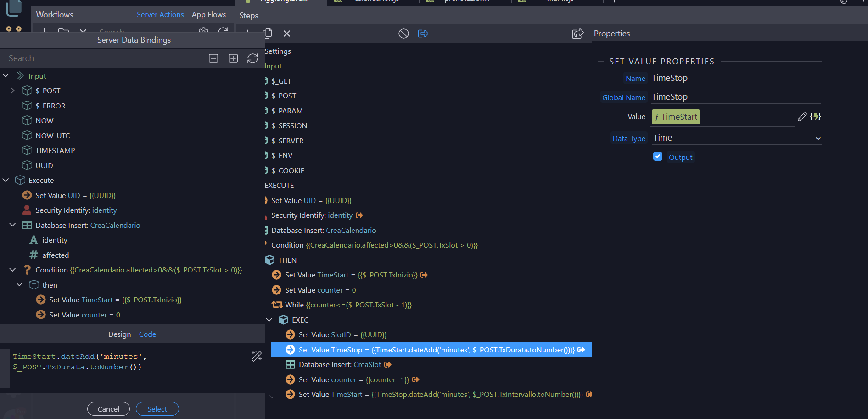The width and height of the screenshot is (868, 419).
Task: Click the blue output toggle icon in Steps toolbar
Action: [x=423, y=34]
